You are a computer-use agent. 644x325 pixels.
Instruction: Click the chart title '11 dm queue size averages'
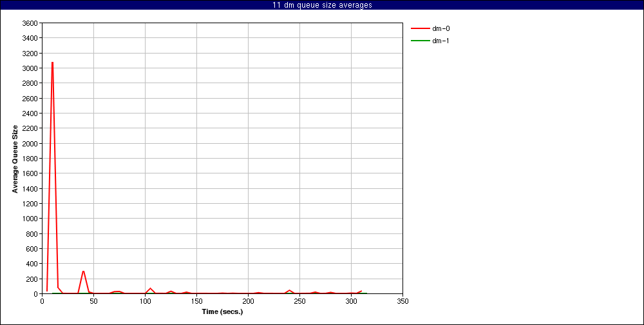point(322,5)
